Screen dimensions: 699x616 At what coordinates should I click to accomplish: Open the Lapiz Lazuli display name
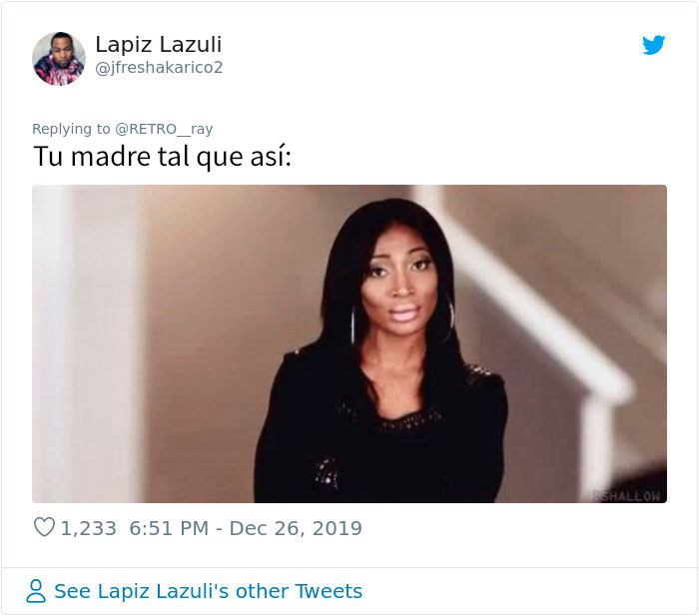[158, 44]
